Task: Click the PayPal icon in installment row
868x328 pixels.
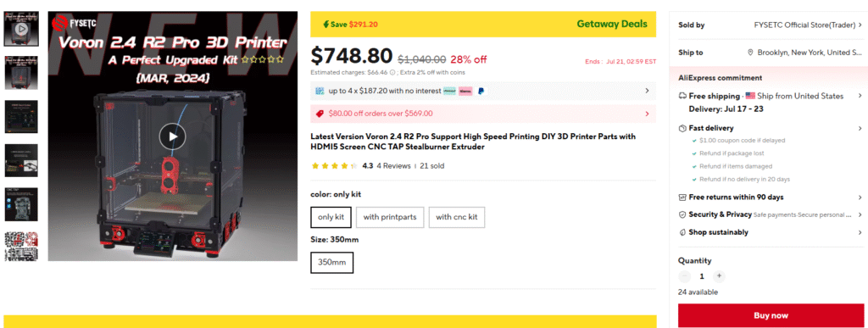Action: [x=481, y=91]
